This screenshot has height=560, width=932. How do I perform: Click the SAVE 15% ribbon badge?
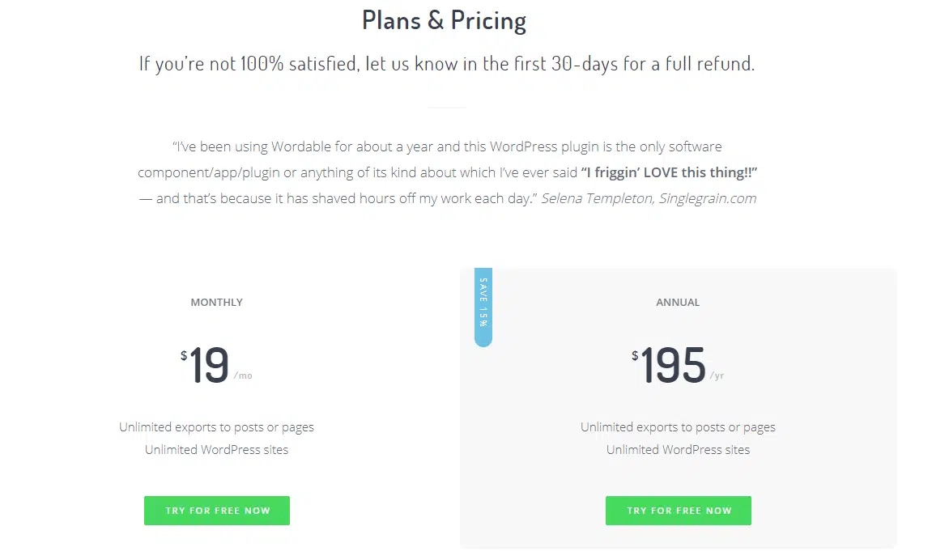[x=483, y=307]
